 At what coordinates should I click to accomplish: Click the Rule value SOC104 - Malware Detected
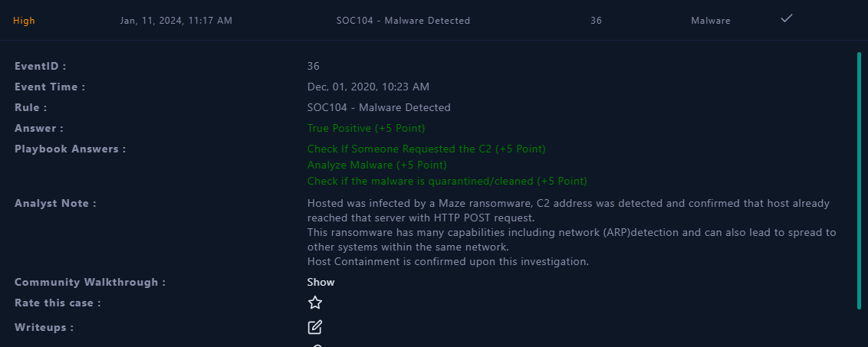pyautogui.click(x=379, y=107)
